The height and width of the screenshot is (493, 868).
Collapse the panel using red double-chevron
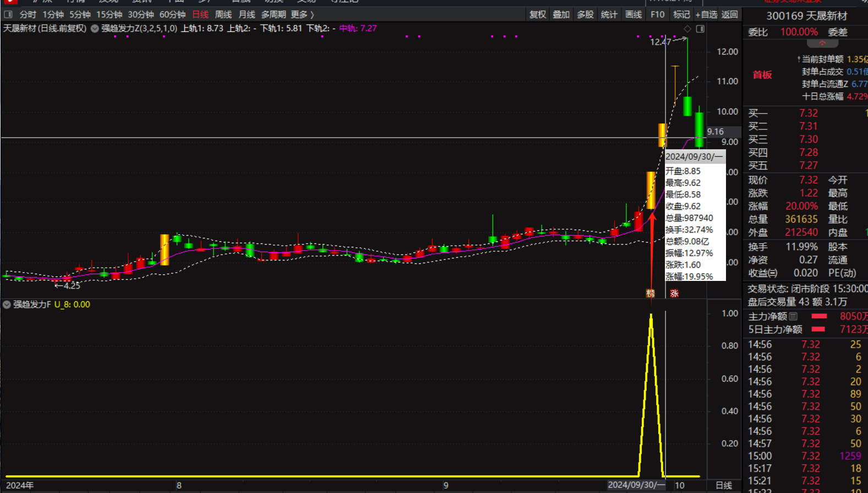(x=822, y=43)
